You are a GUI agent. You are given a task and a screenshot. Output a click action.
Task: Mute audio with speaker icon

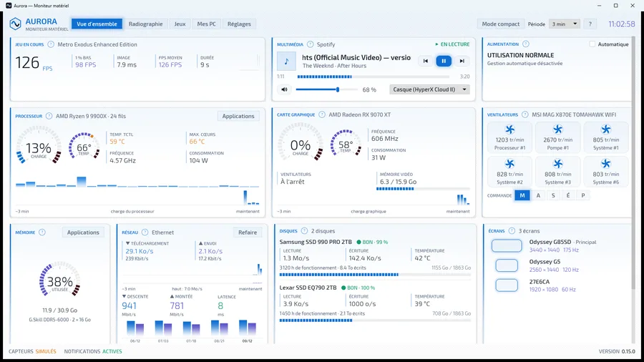284,89
